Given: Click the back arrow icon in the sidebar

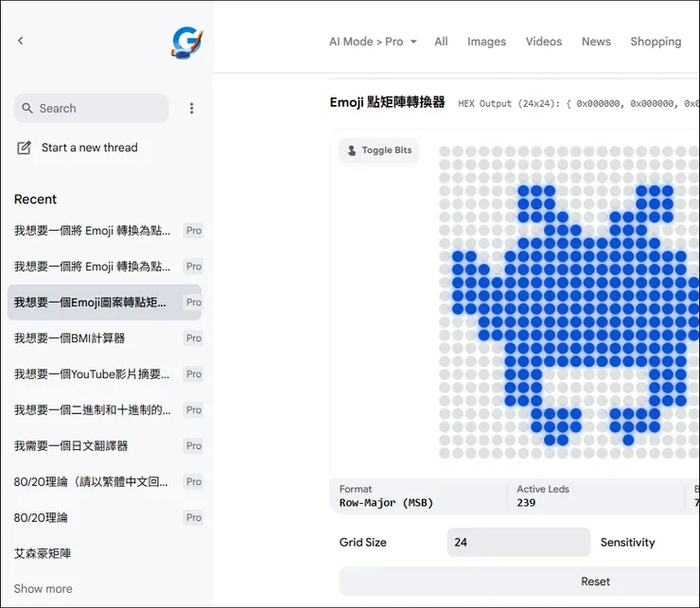Looking at the screenshot, I should click(21, 41).
